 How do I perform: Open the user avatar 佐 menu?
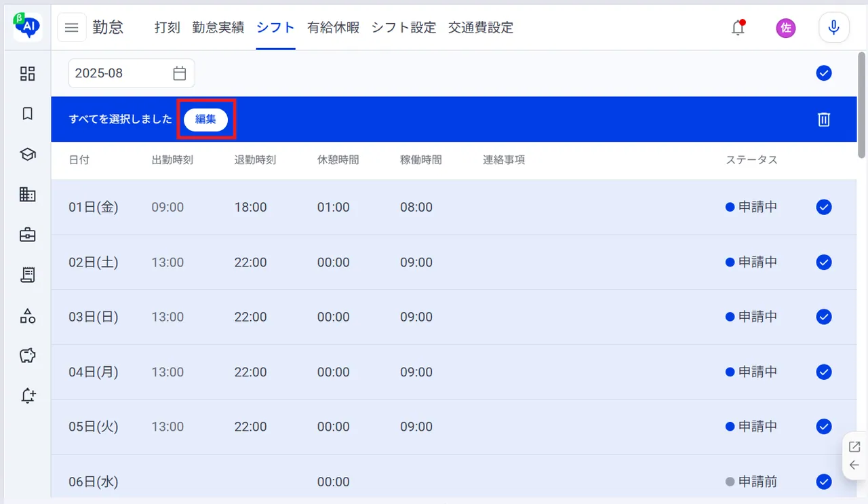tap(786, 28)
